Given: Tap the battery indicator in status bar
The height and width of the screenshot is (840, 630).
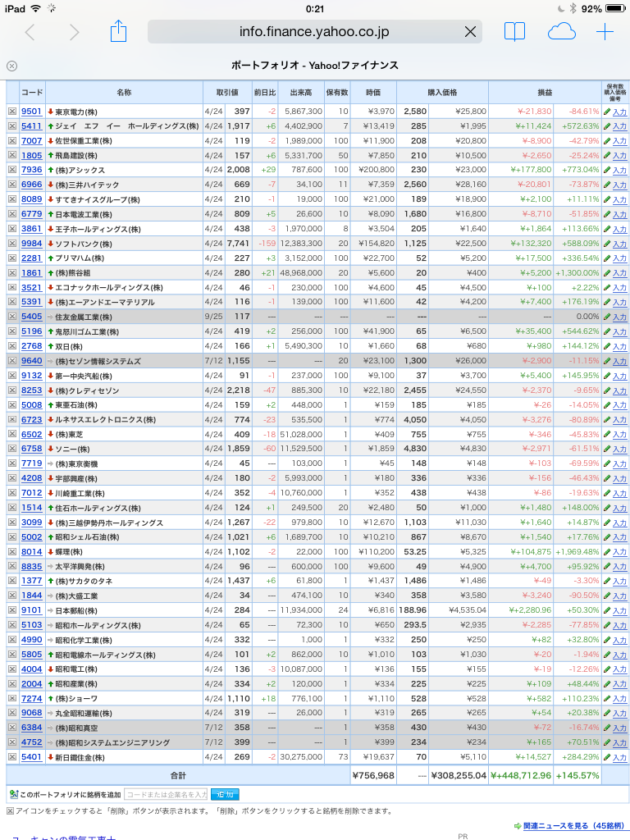Looking at the screenshot, I should [615, 8].
